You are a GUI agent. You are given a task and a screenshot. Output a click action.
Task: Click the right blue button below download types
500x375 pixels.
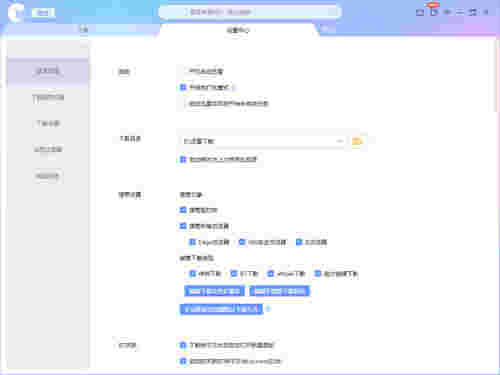(279, 291)
